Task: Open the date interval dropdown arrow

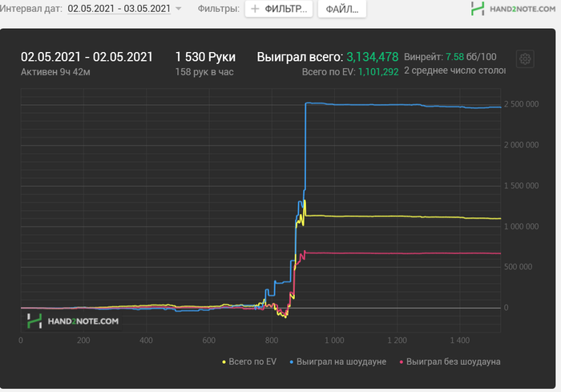Action: 179,9
